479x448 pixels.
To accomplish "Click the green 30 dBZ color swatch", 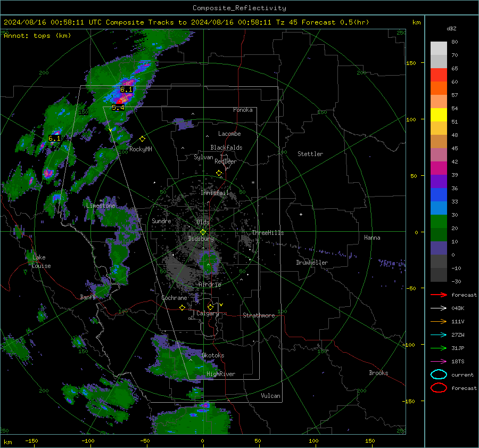I will point(439,222).
